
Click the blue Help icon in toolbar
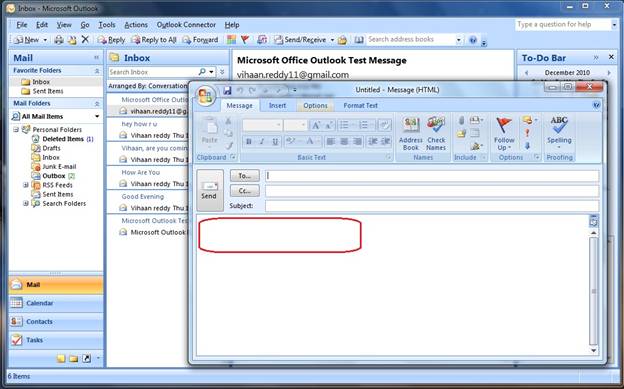pyautogui.click(x=473, y=40)
